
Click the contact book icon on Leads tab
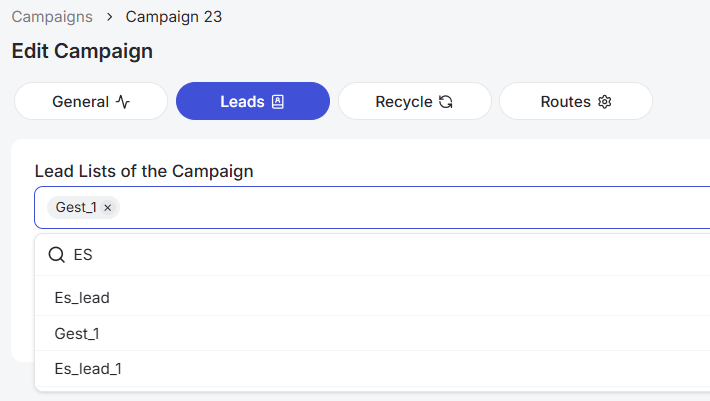(x=278, y=102)
